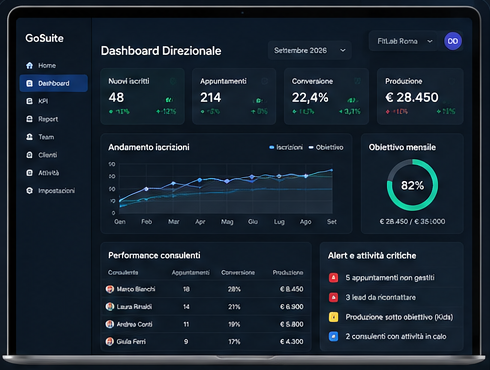Toggle the Iscrizioni legend series

(286, 147)
